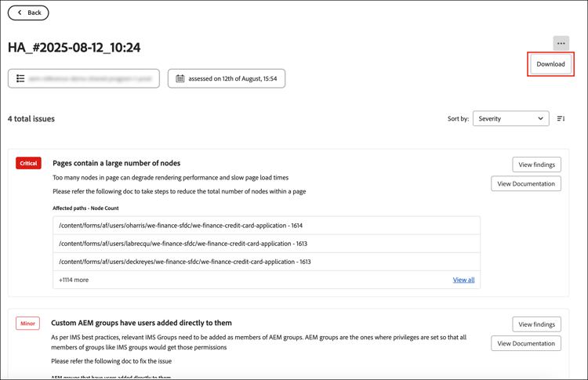Click the Download menu item
The image size is (588, 380).
click(x=550, y=64)
